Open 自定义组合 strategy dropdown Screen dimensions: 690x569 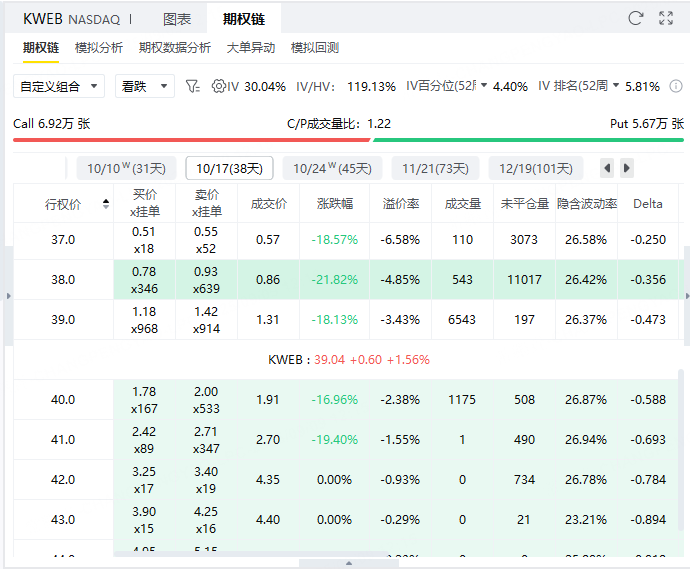coord(59,86)
